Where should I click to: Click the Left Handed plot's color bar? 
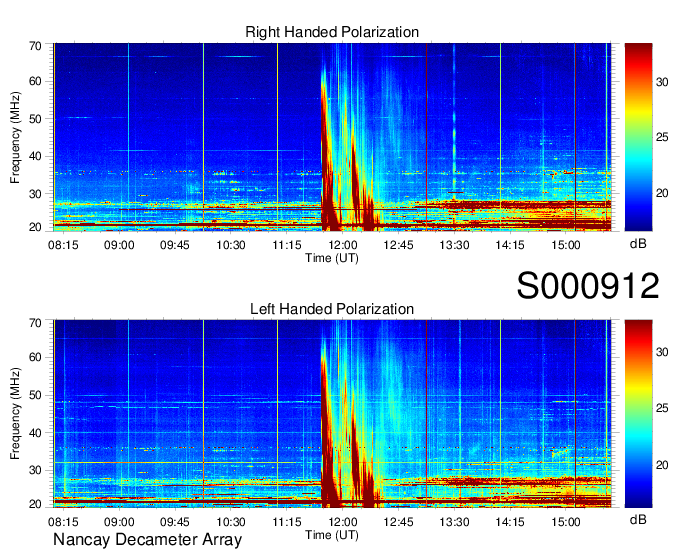[x=638, y=414]
